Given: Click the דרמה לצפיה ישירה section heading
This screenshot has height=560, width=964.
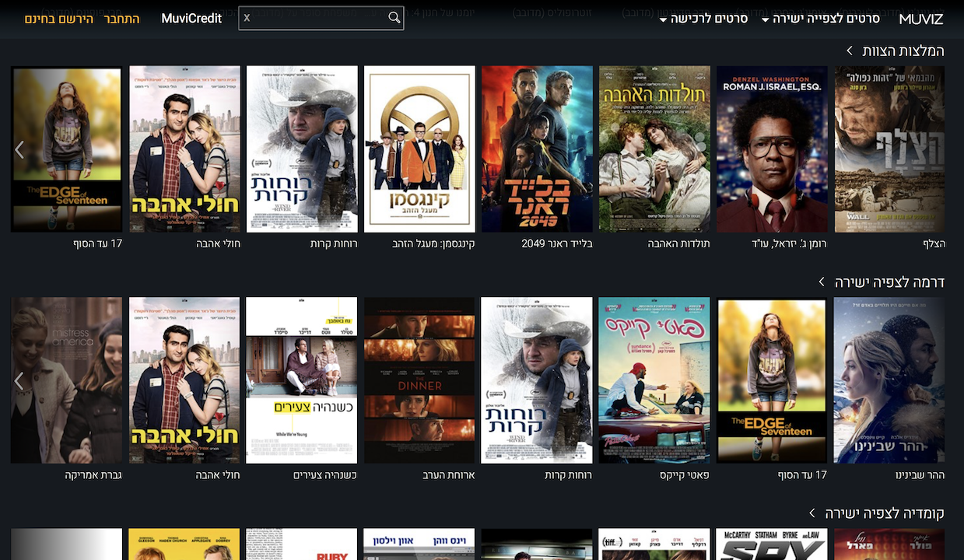Looking at the screenshot, I should coord(889,282).
